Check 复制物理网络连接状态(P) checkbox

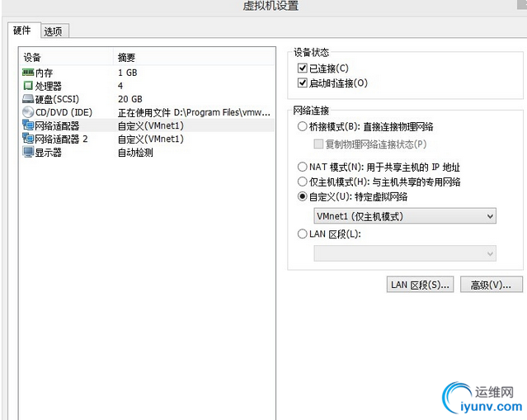[318, 144]
